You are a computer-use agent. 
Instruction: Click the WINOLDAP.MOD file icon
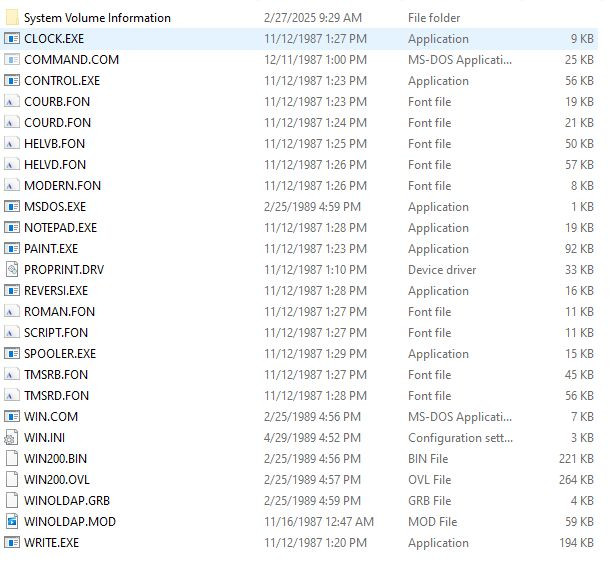click(12, 521)
